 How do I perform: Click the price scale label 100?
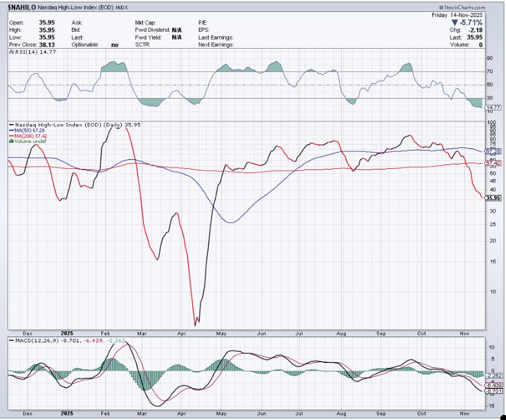[491, 122]
